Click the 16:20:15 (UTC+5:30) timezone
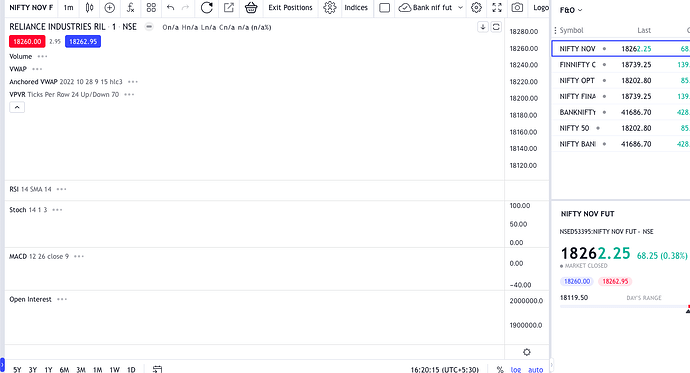This screenshot has height=373, width=690. (444, 369)
